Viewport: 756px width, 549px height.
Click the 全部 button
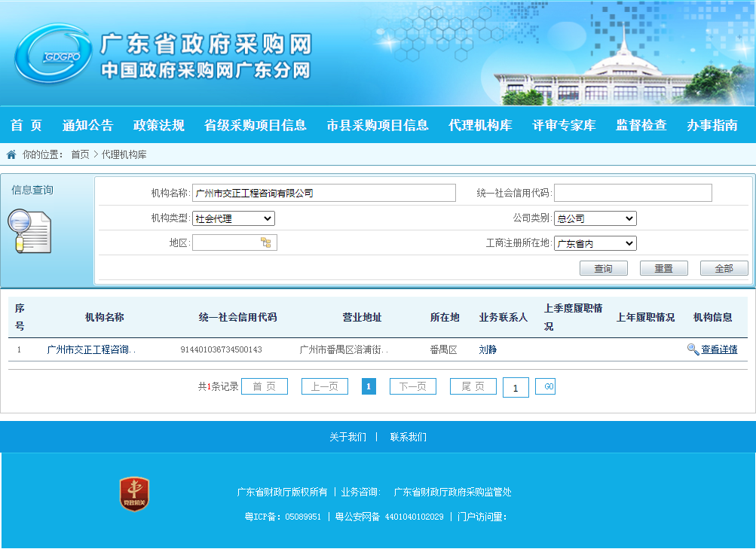click(724, 268)
